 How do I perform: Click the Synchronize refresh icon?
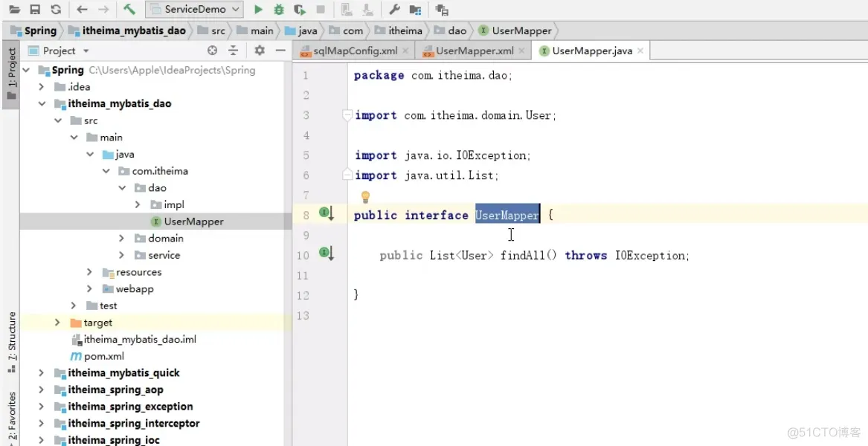tap(56, 10)
